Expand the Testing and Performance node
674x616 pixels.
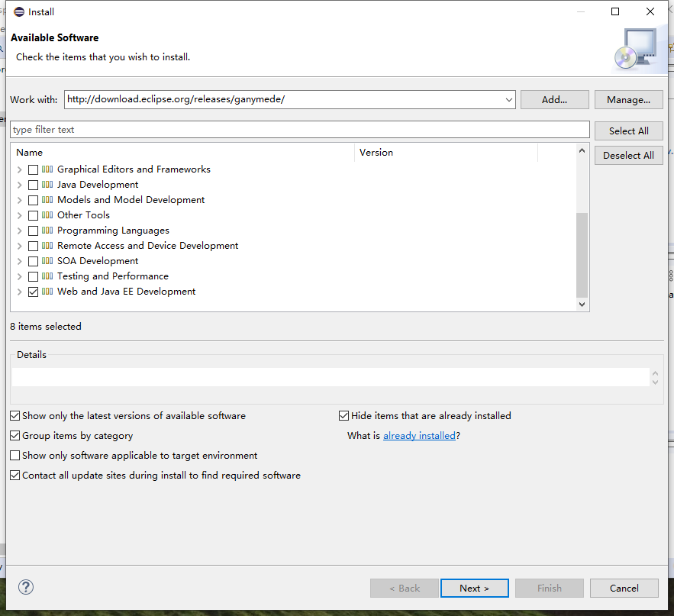tap(19, 277)
